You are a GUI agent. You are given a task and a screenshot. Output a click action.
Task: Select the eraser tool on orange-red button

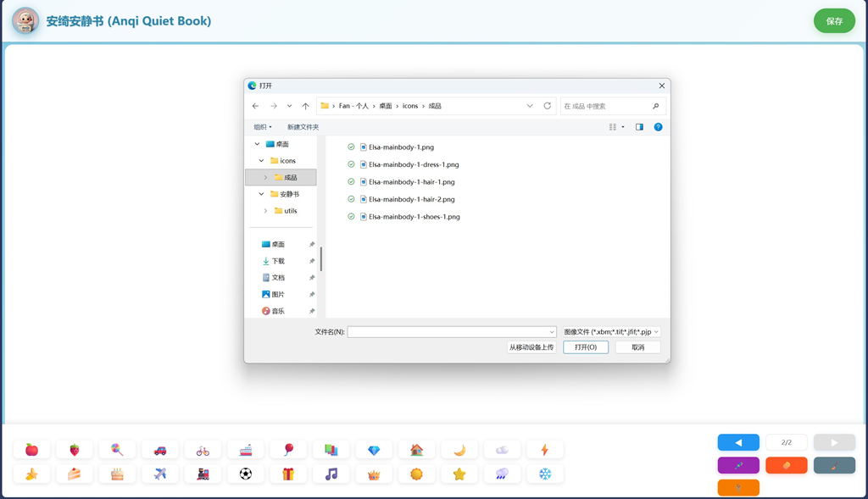pyautogui.click(x=787, y=465)
